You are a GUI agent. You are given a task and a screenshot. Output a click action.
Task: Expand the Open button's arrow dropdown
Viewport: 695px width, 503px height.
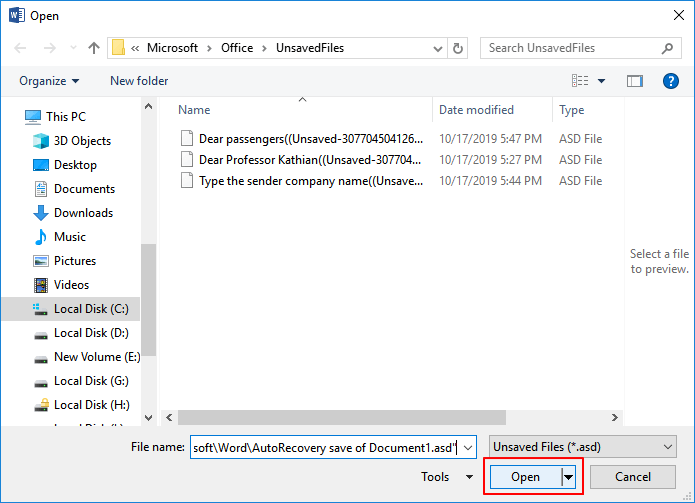click(569, 478)
